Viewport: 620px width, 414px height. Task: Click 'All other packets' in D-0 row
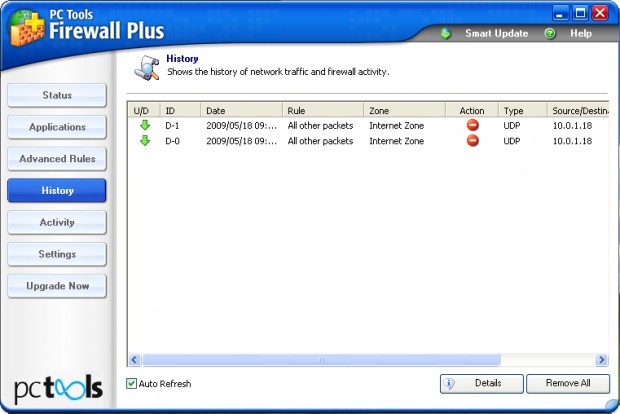(x=320, y=141)
